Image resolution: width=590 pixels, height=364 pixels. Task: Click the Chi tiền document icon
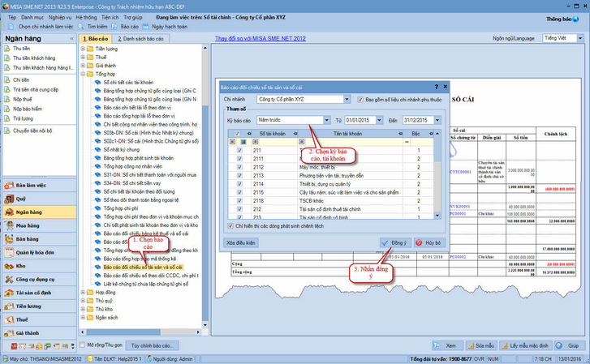tap(7, 79)
